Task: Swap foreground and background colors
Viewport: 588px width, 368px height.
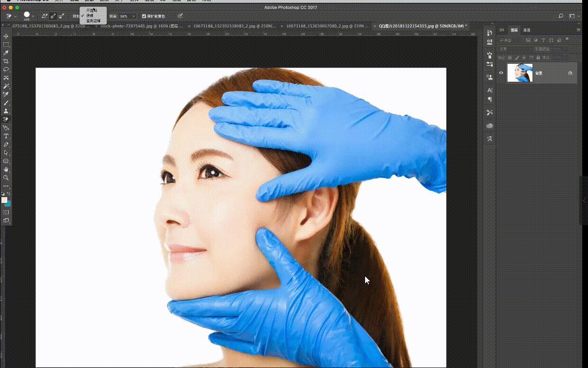Action: point(9,194)
